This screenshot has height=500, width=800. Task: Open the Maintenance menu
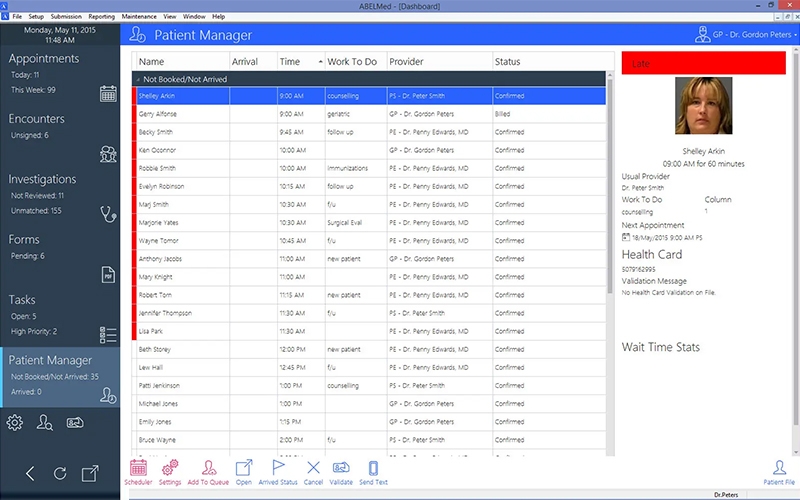pyautogui.click(x=139, y=17)
